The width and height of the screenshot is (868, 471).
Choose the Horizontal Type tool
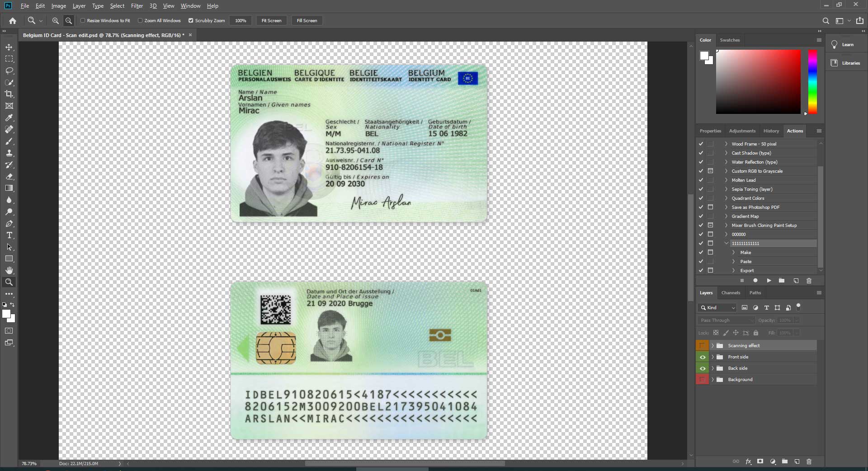click(9, 235)
